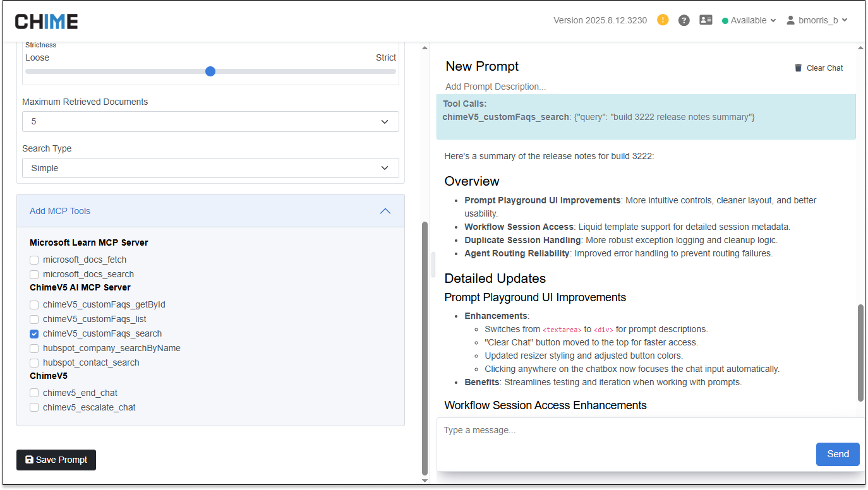Click the Loose label of Strictness slider

pos(37,57)
